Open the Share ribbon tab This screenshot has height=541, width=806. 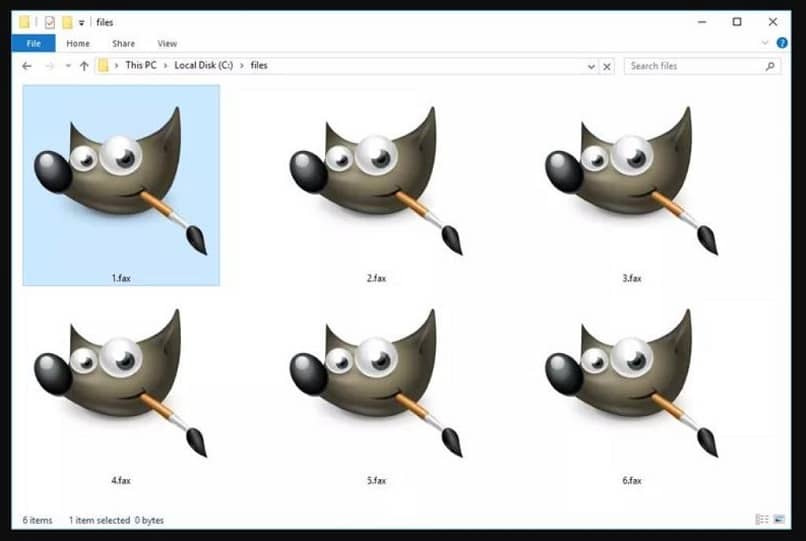(x=123, y=44)
